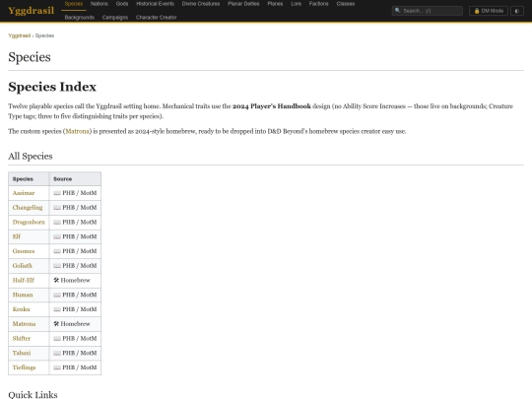Open the Elf species page
The image size is (532, 399).
click(x=17, y=236)
